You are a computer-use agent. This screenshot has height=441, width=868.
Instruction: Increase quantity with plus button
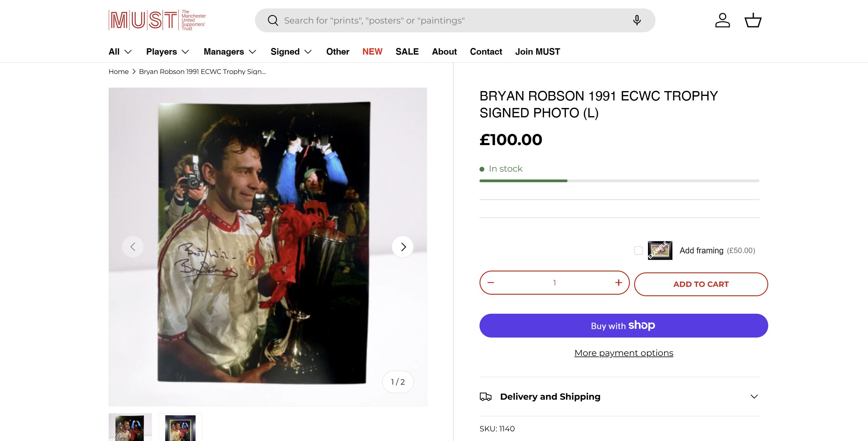[618, 283]
